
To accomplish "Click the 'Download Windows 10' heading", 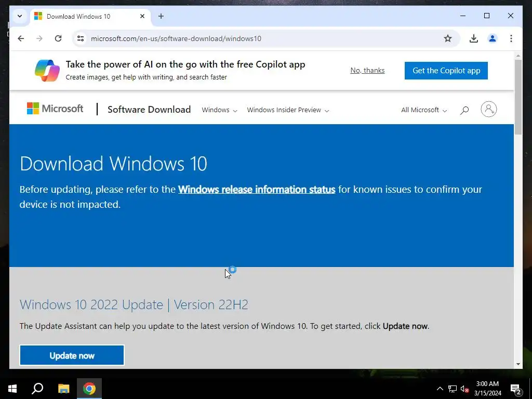I will (113, 164).
